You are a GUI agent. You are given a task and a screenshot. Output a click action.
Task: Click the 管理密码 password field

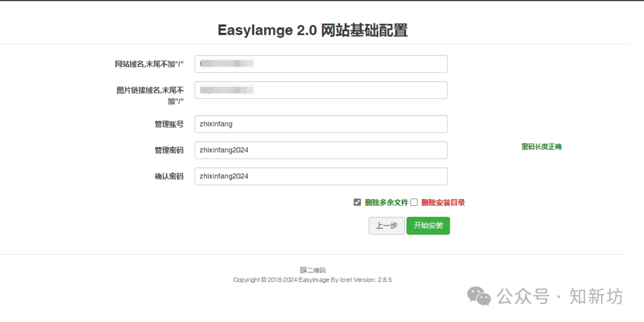click(x=321, y=150)
